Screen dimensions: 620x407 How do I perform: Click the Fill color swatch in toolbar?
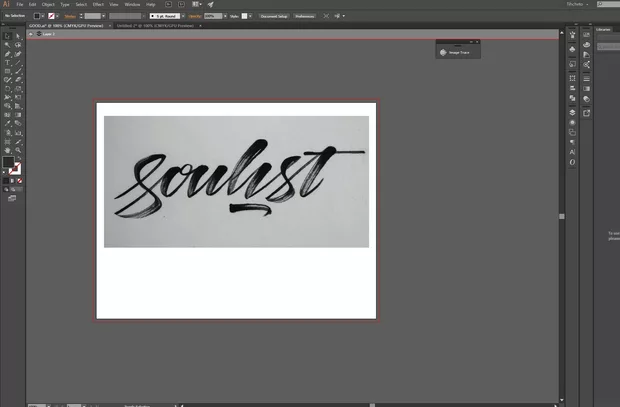9,163
